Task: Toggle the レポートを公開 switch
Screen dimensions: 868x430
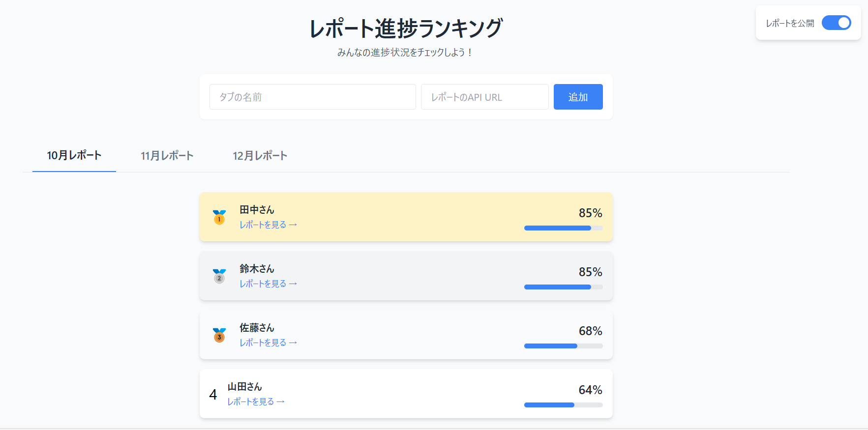Action: click(836, 23)
